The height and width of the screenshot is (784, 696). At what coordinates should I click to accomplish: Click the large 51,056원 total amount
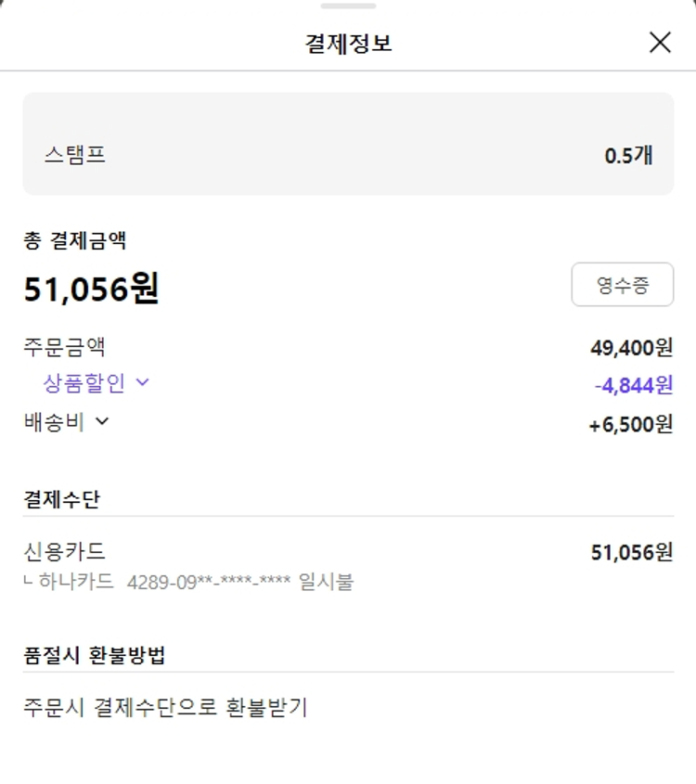tap(91, 289)
